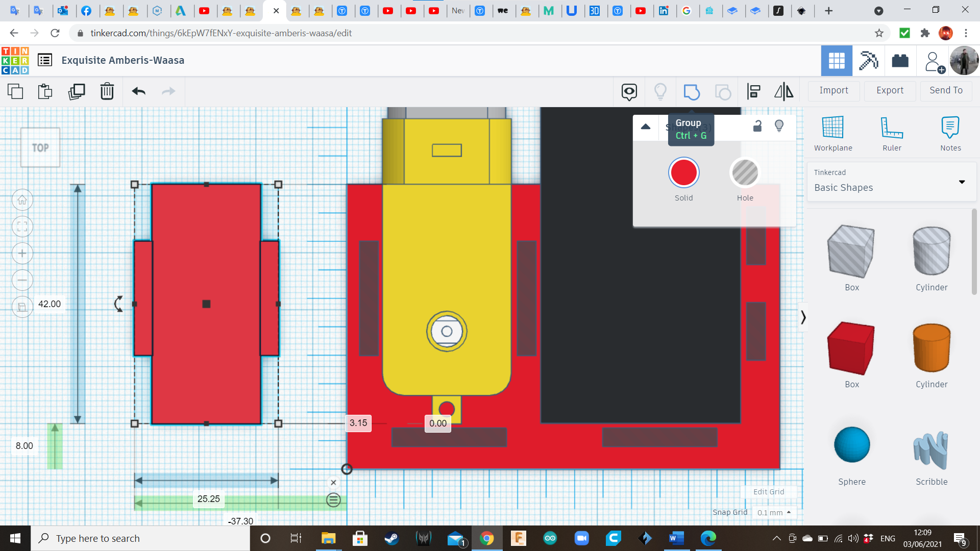Collapse the shapes sidebar chevron
The image size is (980, 551).
(803, 317)
